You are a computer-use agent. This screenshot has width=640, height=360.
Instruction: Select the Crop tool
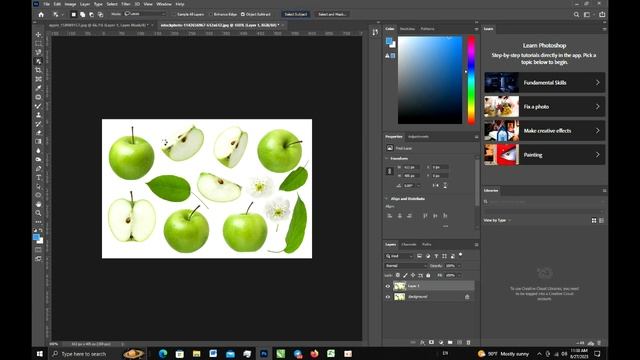38,70
